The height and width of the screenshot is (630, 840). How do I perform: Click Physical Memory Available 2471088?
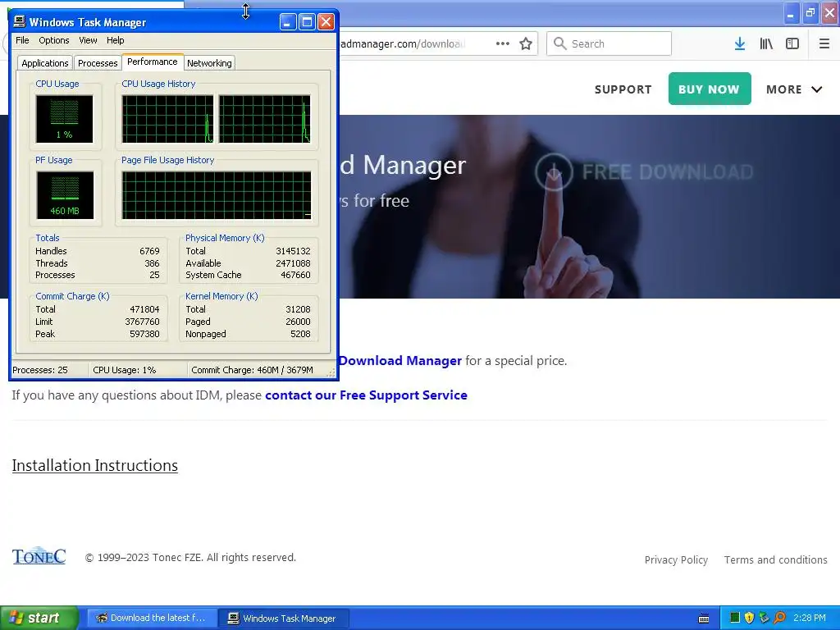(x=293, y=263)
